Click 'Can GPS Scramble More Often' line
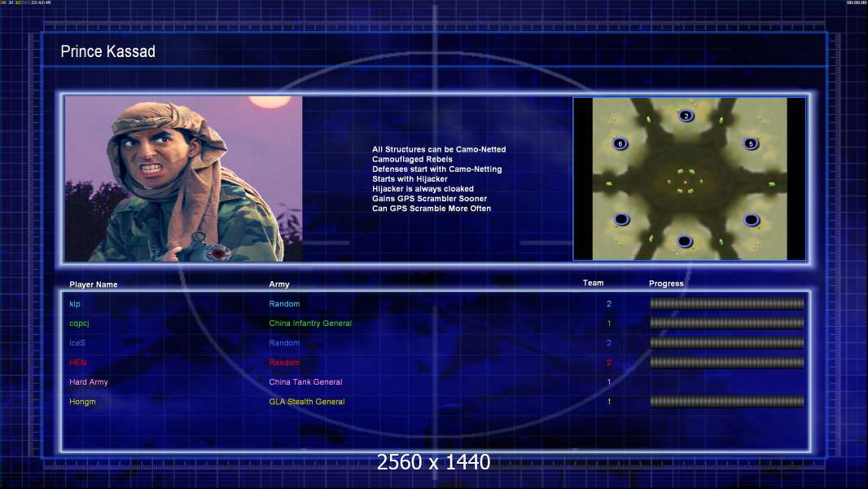The height and width of the screenshot is (489, 868). pyautogui.click(x=432, y=209)
